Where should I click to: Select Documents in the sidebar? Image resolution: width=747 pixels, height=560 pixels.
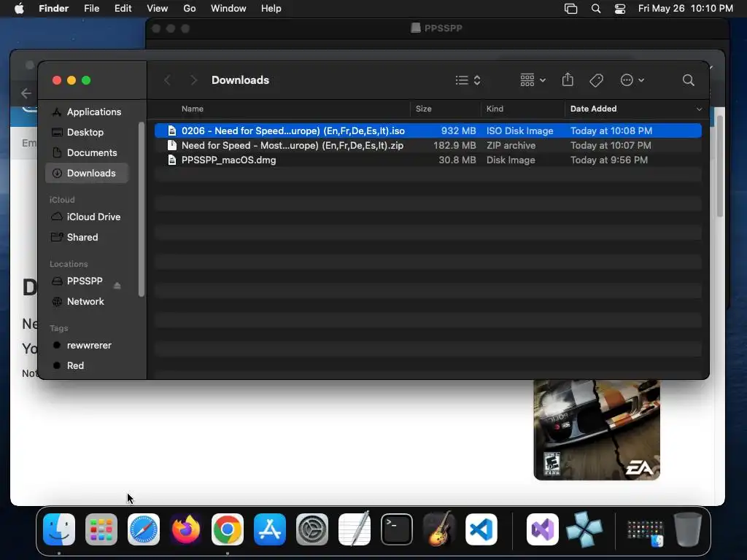click(88, 153)
